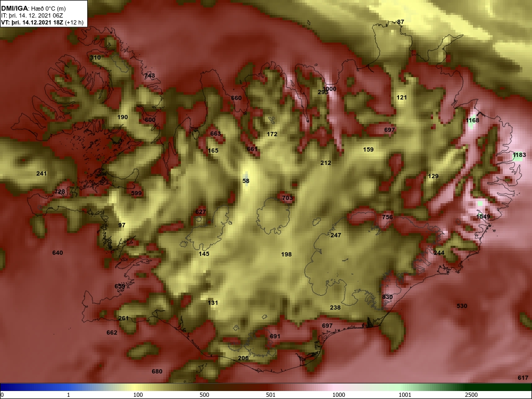Screen dimensions: 532x399
Task: Click the map value 617 in the bottom corner
Action: tap(523, 378)
